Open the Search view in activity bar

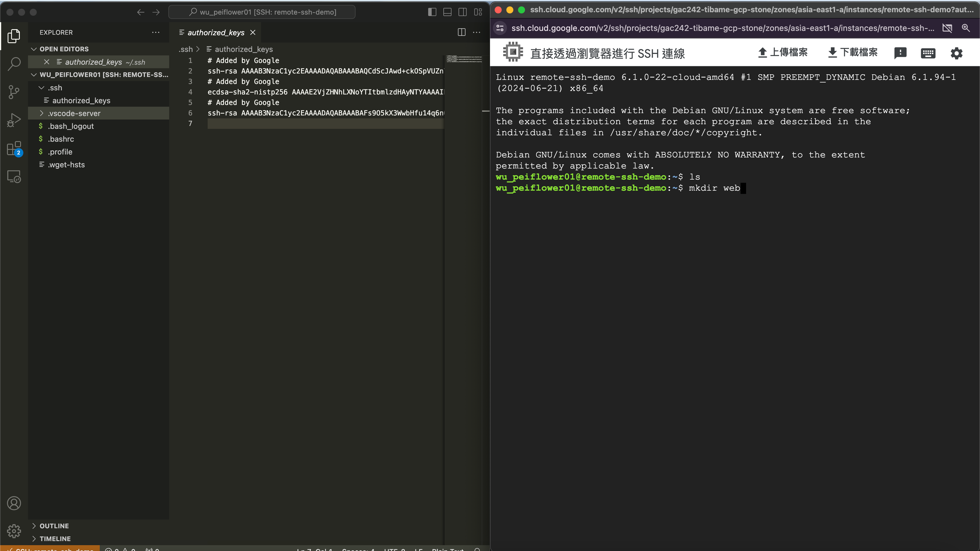coord(14,64)
